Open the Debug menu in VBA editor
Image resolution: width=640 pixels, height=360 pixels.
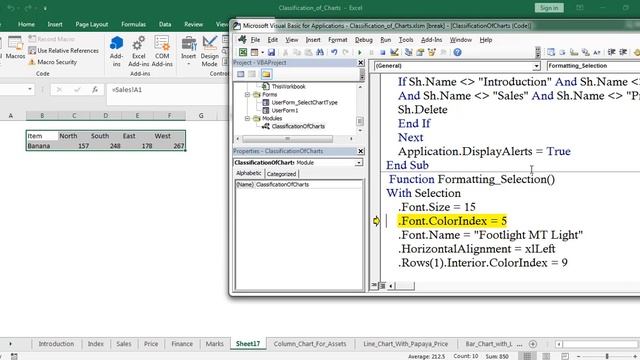(363, 40)
